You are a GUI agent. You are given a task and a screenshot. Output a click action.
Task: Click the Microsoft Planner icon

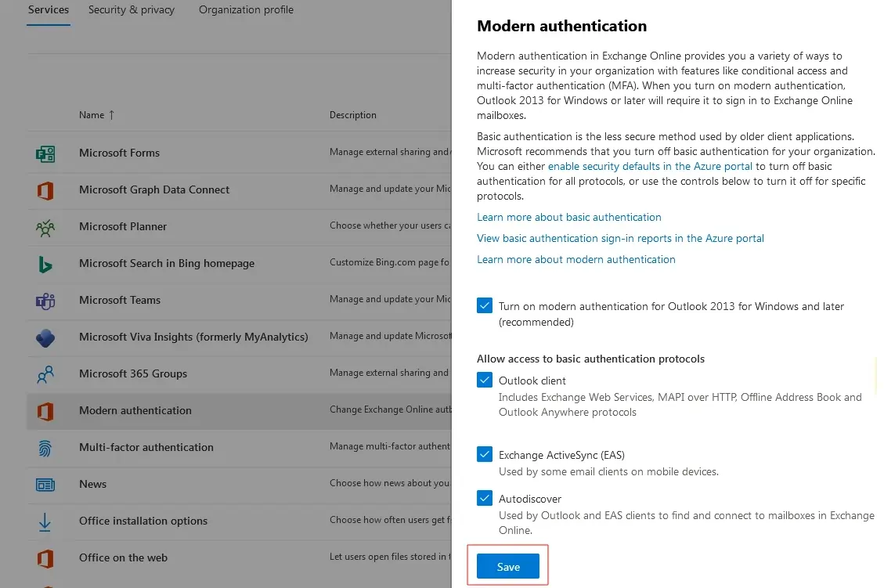coord(45,227)
